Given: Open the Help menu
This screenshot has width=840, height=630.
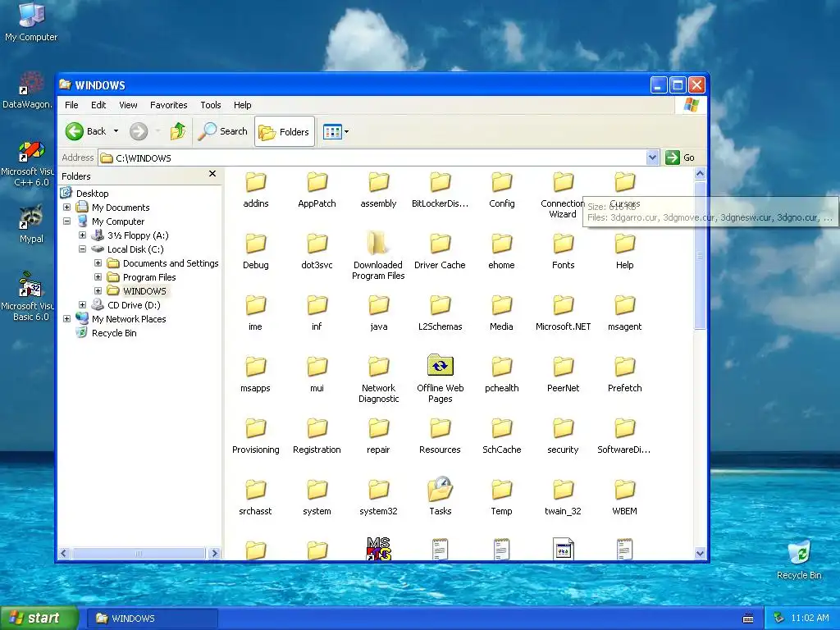Looking at the screenshot, I should pyautogui.click(x=242, y=105).
